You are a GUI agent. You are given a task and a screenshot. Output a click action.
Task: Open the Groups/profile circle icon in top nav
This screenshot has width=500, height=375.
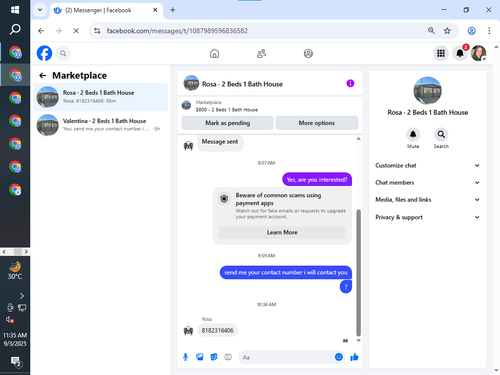(x=308, y=53)
